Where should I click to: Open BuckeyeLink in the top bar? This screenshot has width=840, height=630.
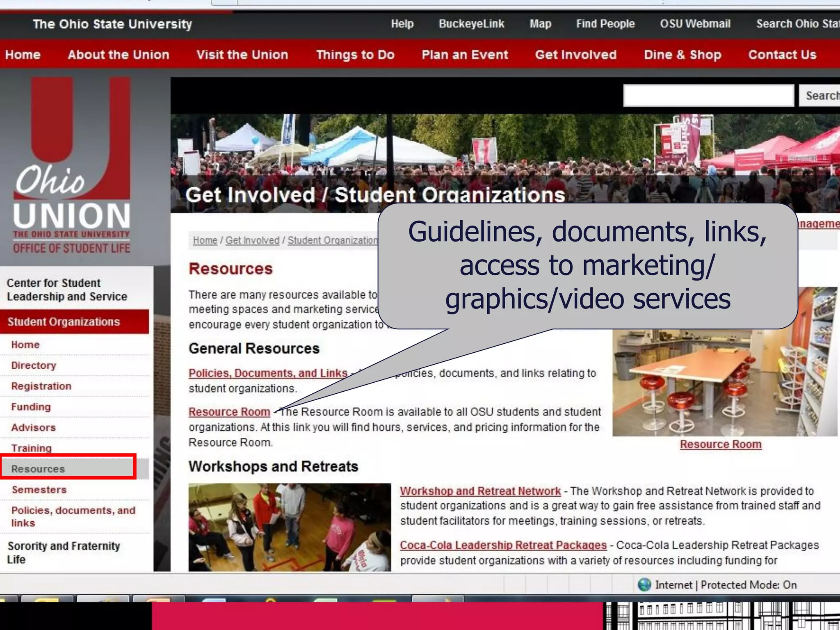click(x=471, y=24)
